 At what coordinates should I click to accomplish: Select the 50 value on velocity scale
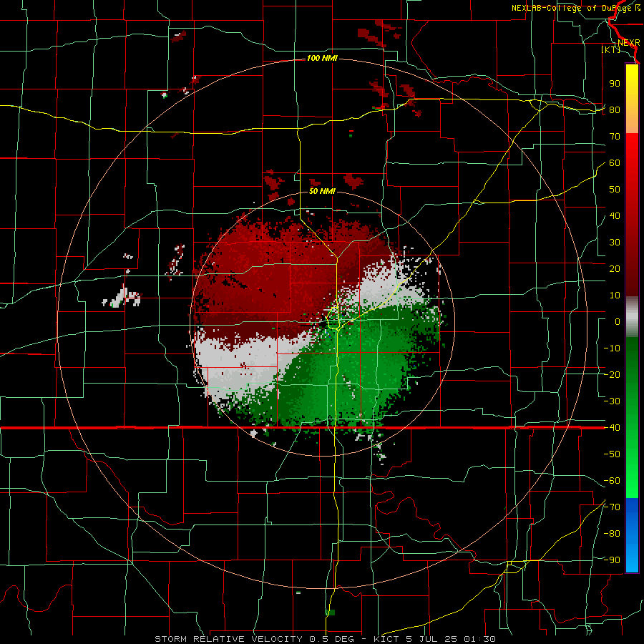[615, 190]
